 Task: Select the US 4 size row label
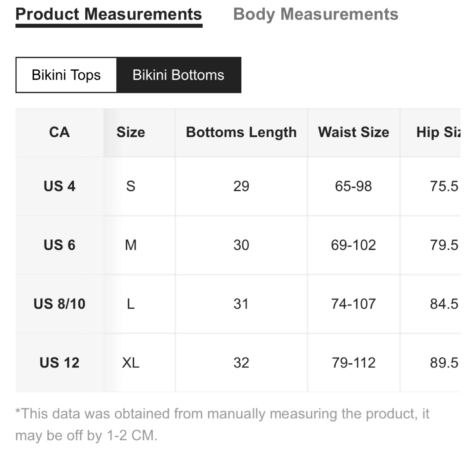pyautogui.click(x=59, y=186)
